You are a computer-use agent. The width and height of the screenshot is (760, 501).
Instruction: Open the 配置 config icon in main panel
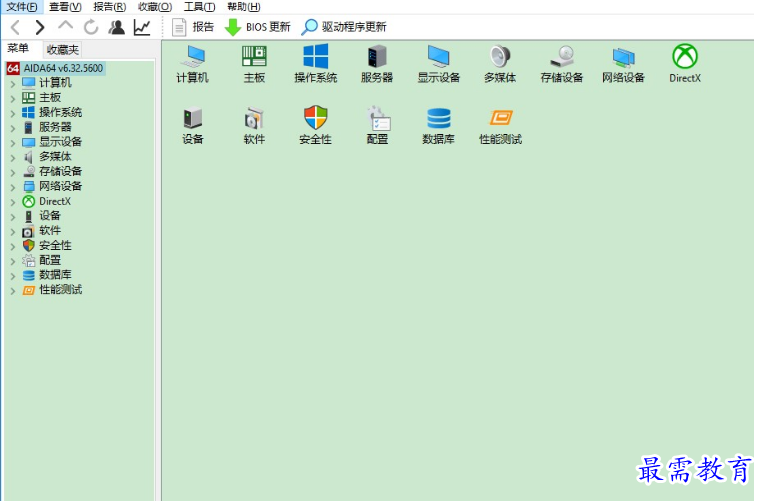[x=377, y=125]
